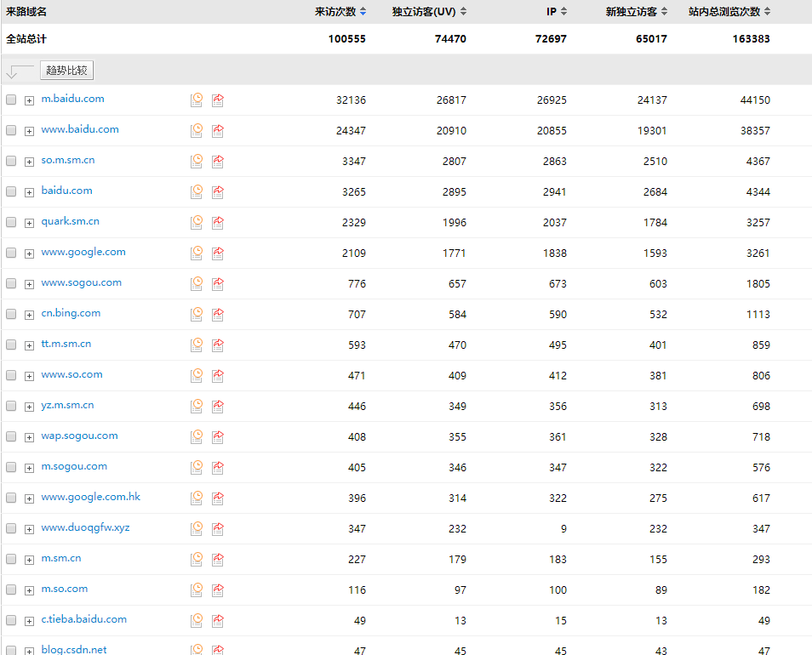This screenshot has height=655, width=812.
Task: Click the red export icon for www.google.com.hk
Action: [x=218, y=498]
